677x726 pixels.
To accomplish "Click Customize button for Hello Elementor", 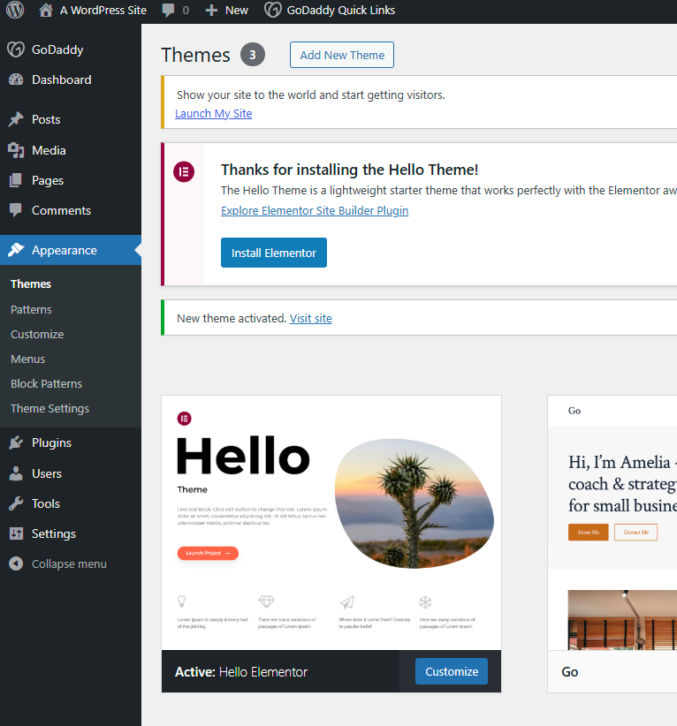I will click(x=451, y=671).
